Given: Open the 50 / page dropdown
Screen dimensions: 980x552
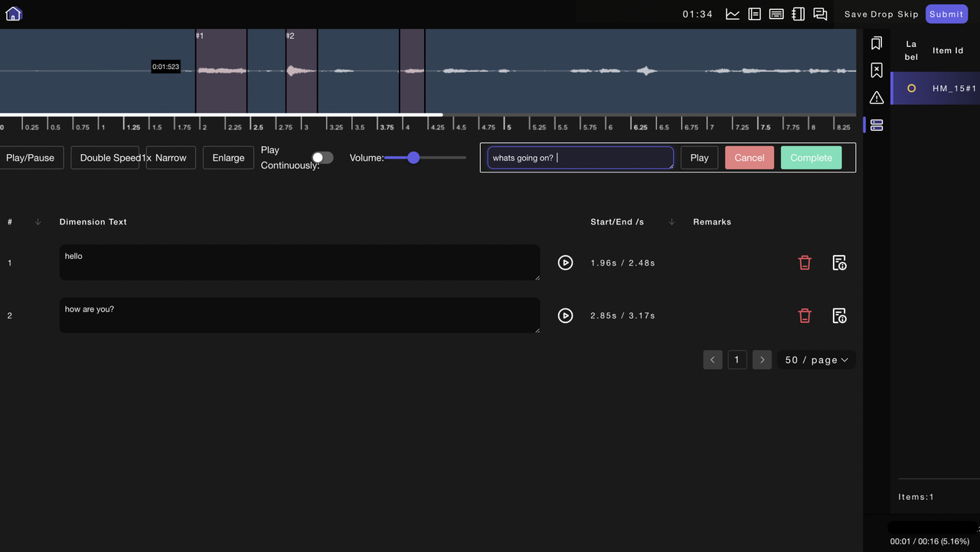Looking at the screenshot, I should (816, 360).
